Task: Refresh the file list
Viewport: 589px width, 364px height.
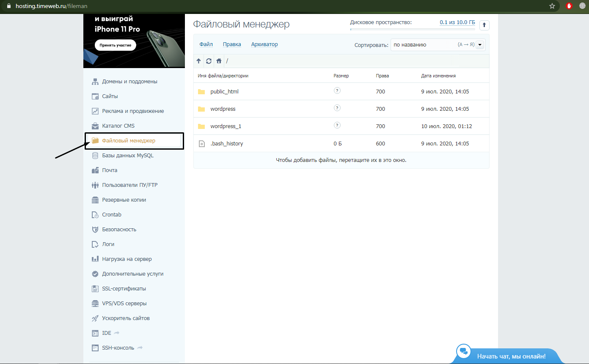Action: [x=209, y=61]
